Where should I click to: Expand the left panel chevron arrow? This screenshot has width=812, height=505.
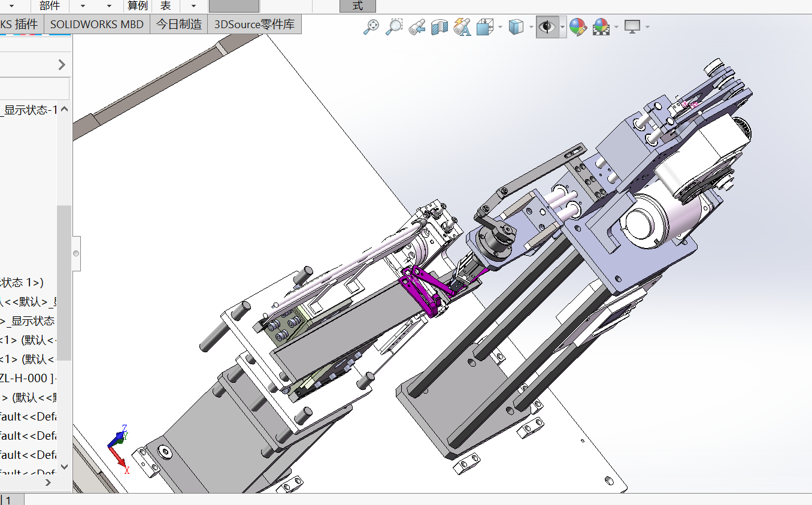tap(62, 65)
